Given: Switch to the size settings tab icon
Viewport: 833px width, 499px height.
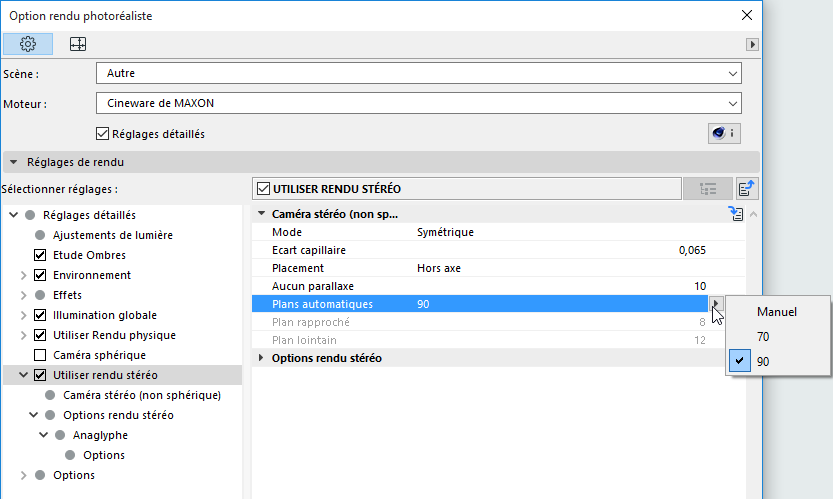Looking at the screenshot, I should [x=78, y=44].
